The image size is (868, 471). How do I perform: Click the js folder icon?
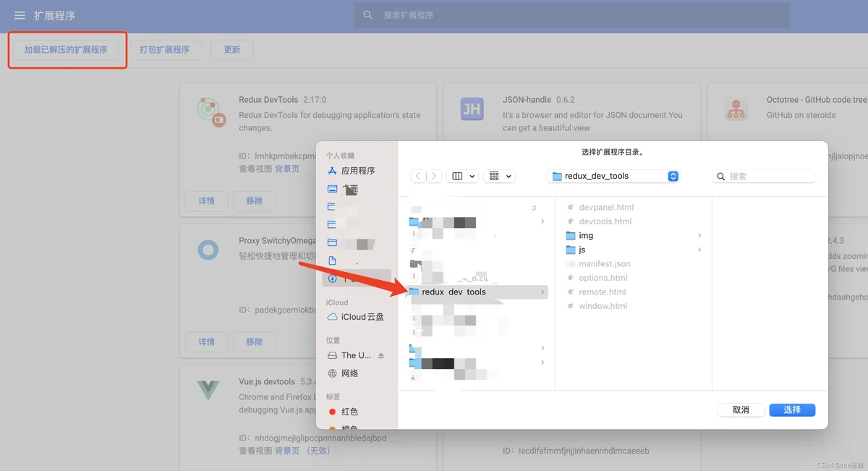click(x=571, y=250)
